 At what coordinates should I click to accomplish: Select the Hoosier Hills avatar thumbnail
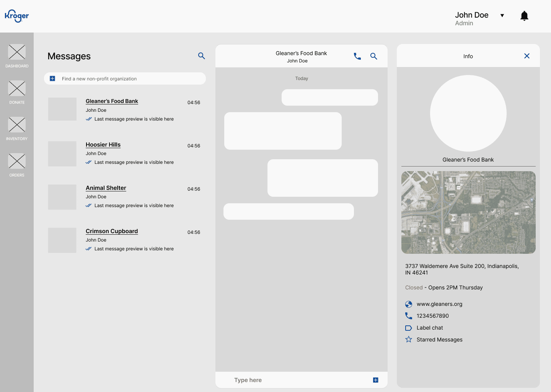(62, 154)
